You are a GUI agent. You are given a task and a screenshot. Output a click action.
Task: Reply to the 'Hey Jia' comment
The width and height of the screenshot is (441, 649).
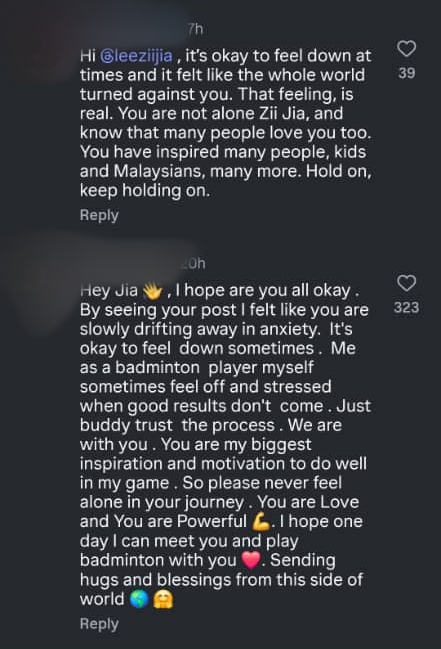pos(99,623)
